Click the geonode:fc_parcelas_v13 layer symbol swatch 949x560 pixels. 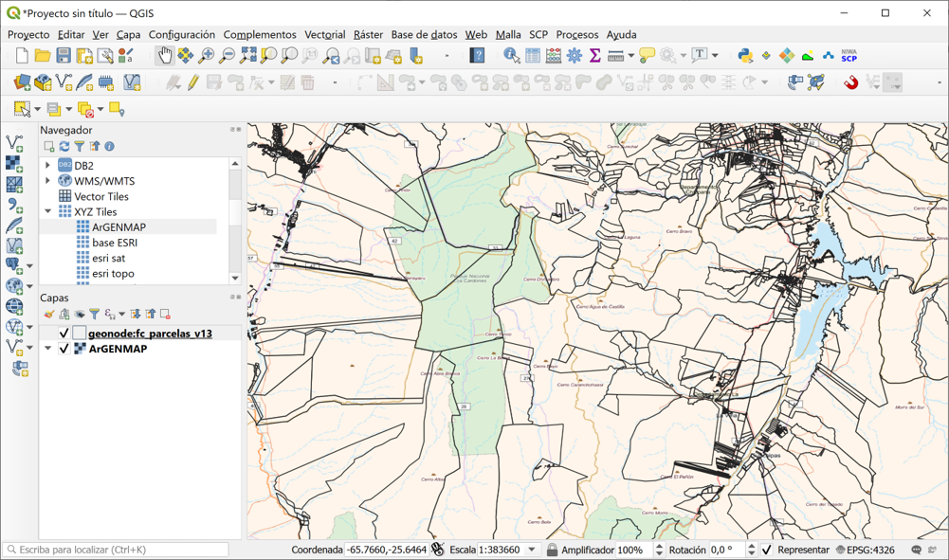[80, 334]
